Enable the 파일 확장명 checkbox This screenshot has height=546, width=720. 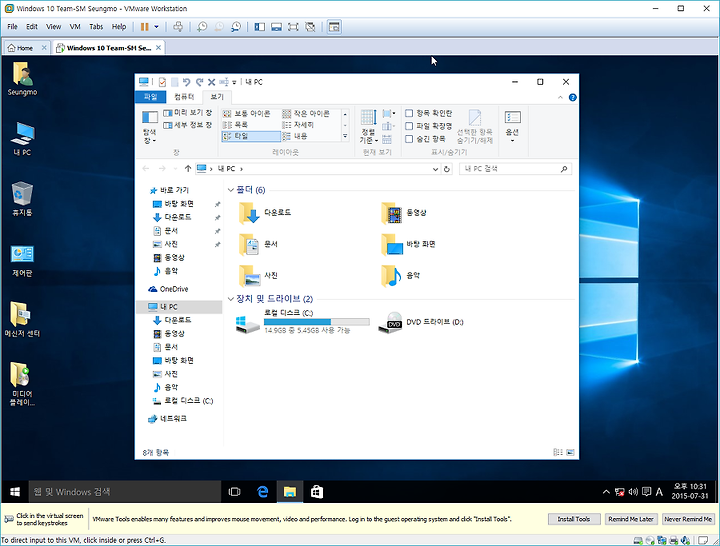[x=409, y=126]
